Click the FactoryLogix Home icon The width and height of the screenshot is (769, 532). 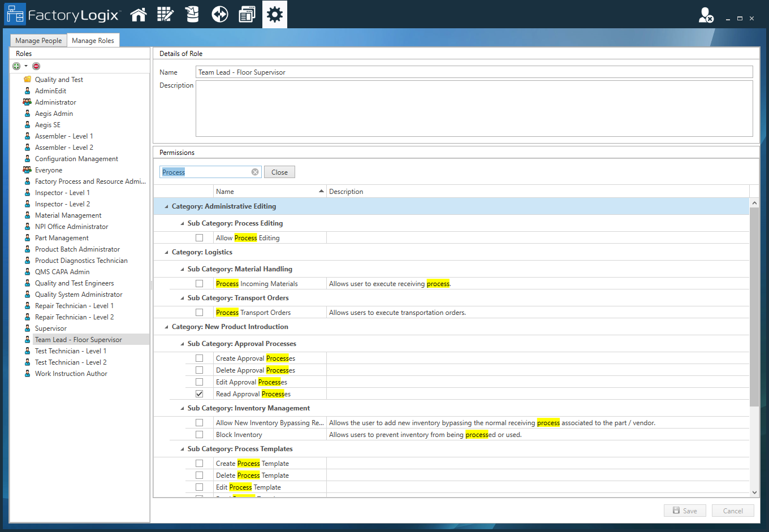pos(139,14)
